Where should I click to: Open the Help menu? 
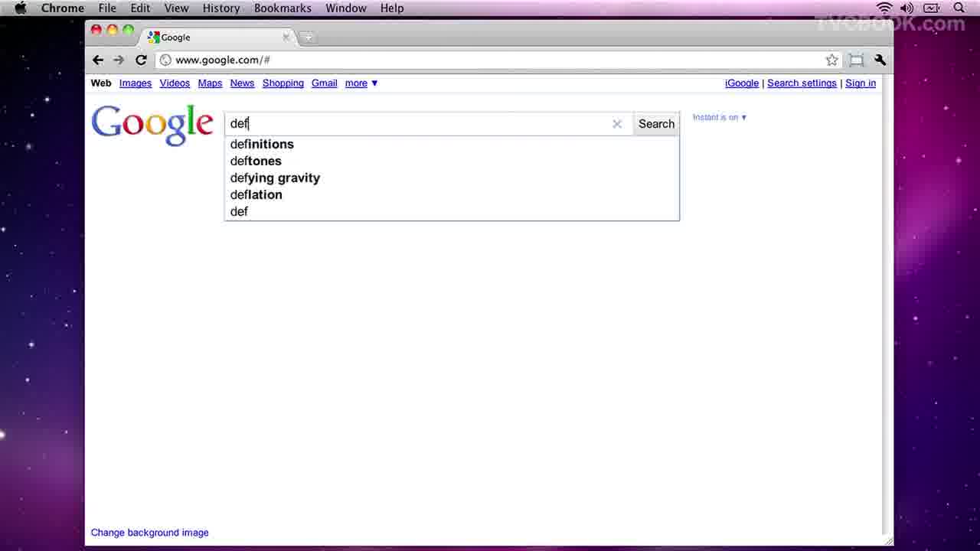pyautogui.click(x=392, y=8)
